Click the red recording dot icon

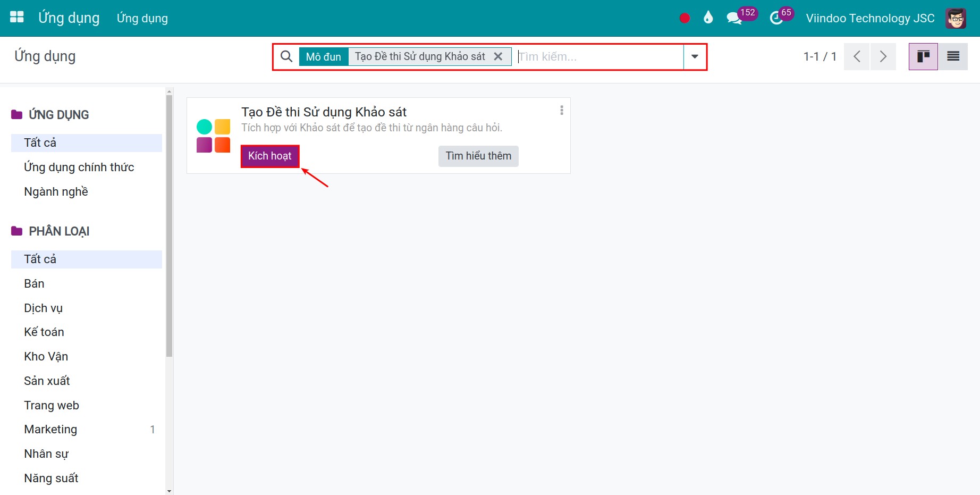coord(685,18)
